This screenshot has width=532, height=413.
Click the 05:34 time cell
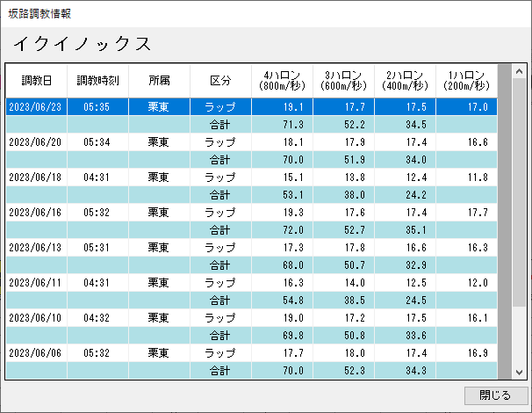click(x=97, y=142)
